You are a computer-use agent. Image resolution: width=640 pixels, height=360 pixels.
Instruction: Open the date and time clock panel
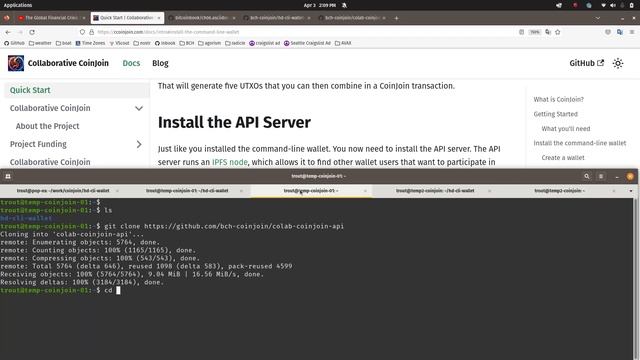coord(319,5)
